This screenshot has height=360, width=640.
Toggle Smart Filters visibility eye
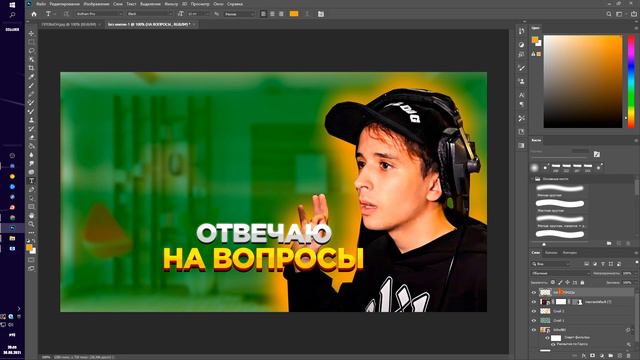pyautogui.click(x=547, y=338)
